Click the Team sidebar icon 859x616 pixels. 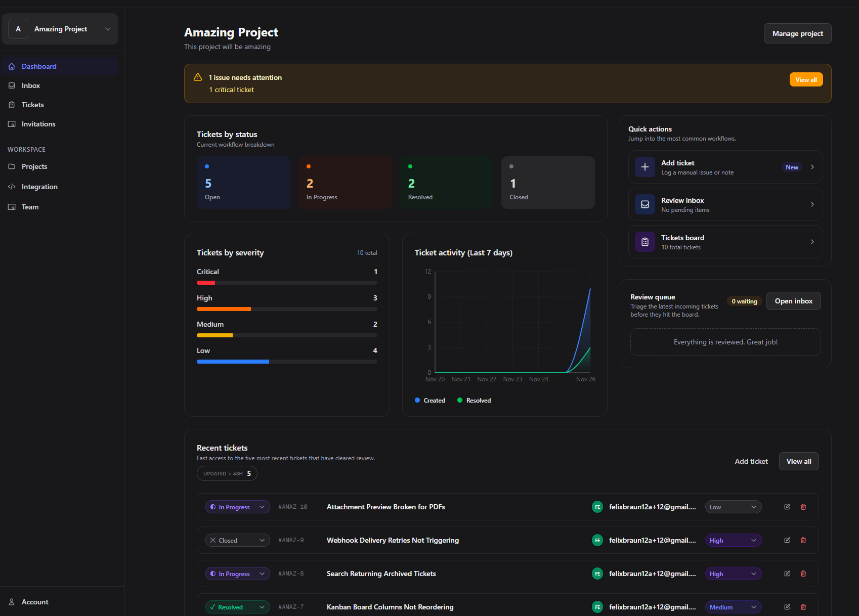point(12,207)
